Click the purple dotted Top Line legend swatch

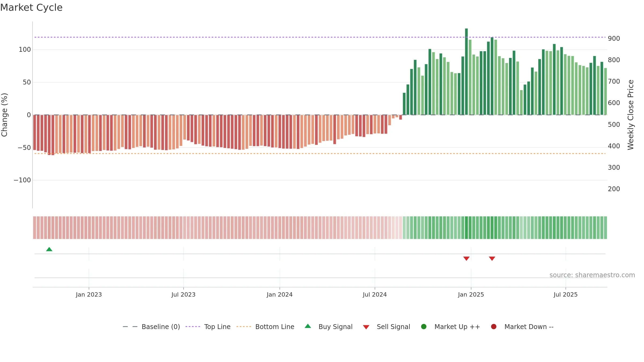[x=193, y=327]
